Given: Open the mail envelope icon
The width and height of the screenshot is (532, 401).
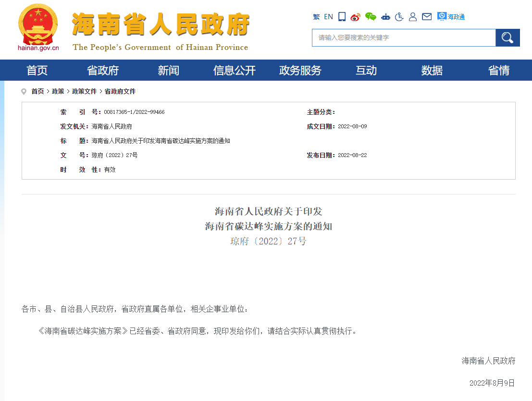Looking at the screenshot, I should click(x=426, y=17).
